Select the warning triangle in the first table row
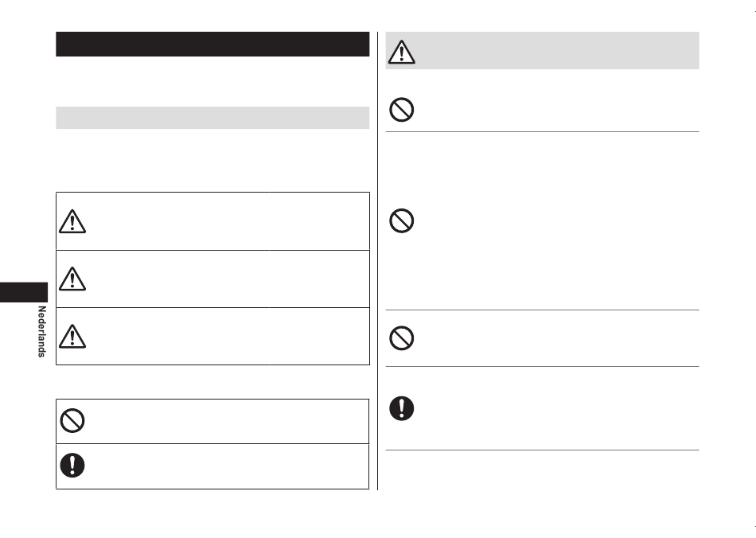The width and height of the screenshot is (756, 538). click(72, 221)
